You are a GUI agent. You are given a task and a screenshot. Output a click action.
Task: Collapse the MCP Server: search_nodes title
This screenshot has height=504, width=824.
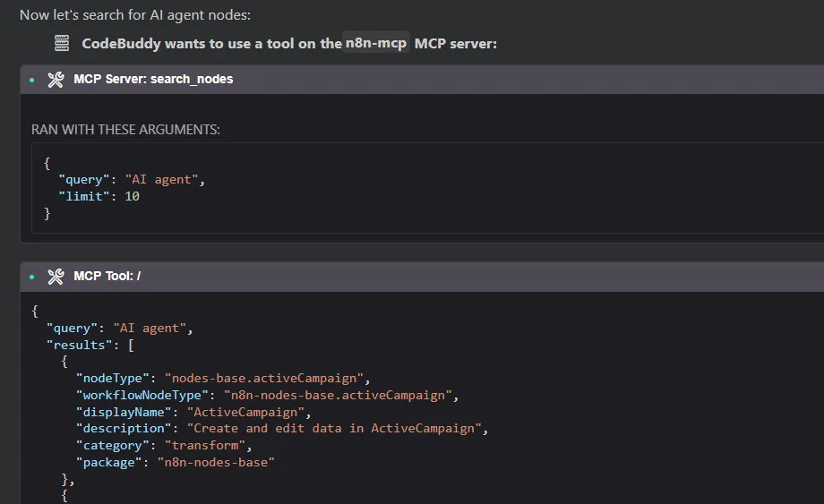[x=153, y=80]
